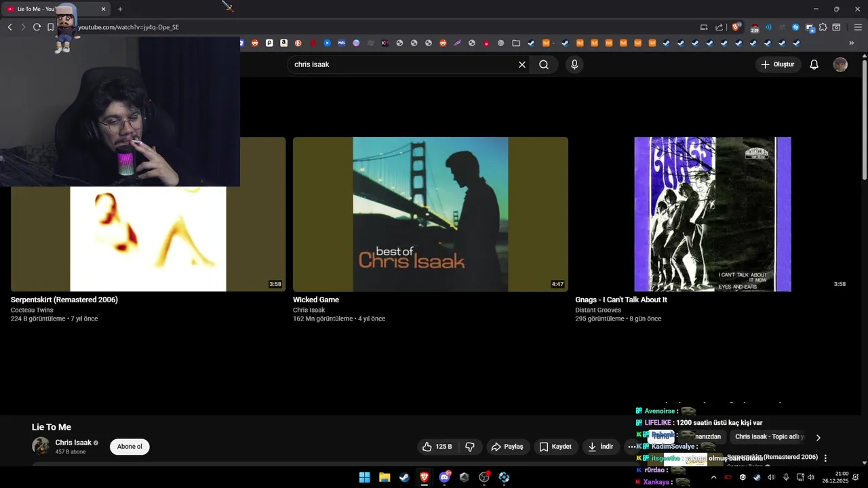Open more actions three-dot button beside İndir

coord(631,447)
